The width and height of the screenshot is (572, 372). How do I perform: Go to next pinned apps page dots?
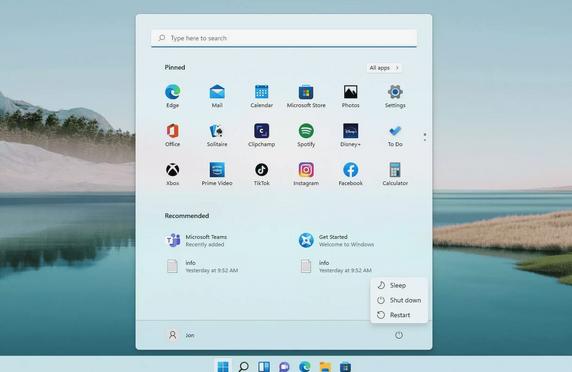(x=425, y=137)
